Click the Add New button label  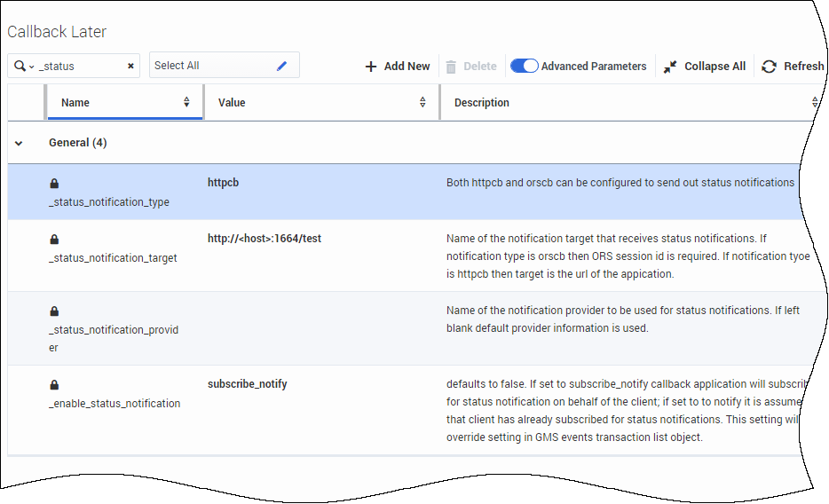[x=407, y=67]
